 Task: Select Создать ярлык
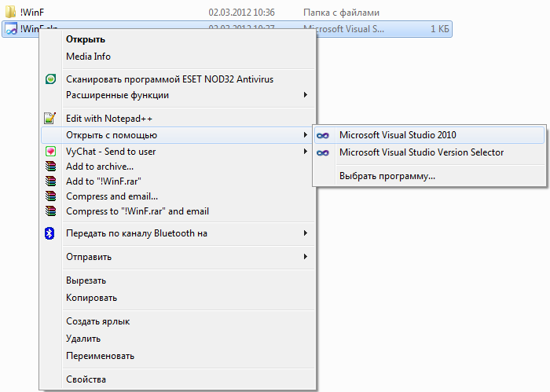click(x=178, y=321)
